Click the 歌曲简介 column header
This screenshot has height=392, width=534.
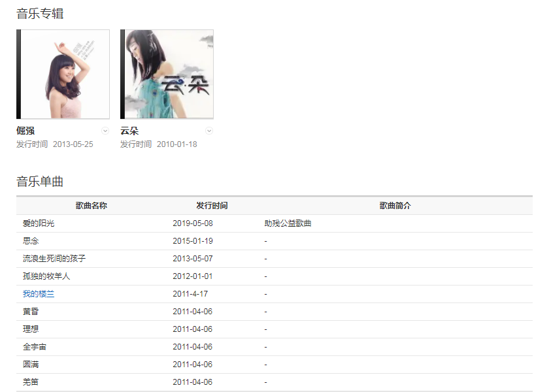[395, 206]
